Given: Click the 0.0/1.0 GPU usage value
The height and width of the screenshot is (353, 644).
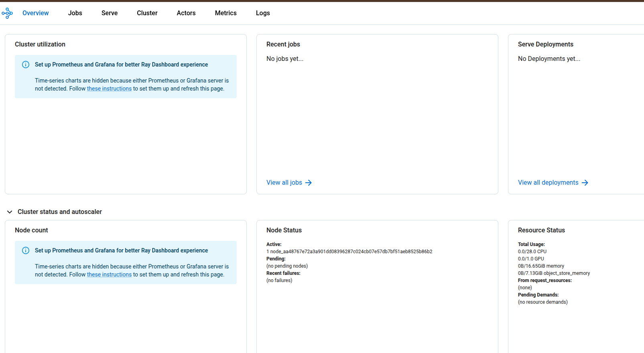Looking at the screenshot, I should [x=531, y=259].
